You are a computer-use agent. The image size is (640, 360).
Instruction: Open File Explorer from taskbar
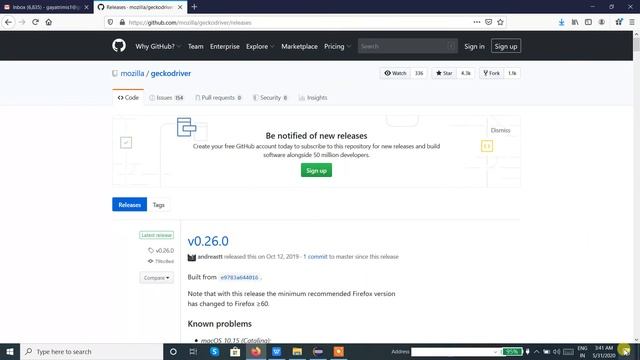click(297, 351)
